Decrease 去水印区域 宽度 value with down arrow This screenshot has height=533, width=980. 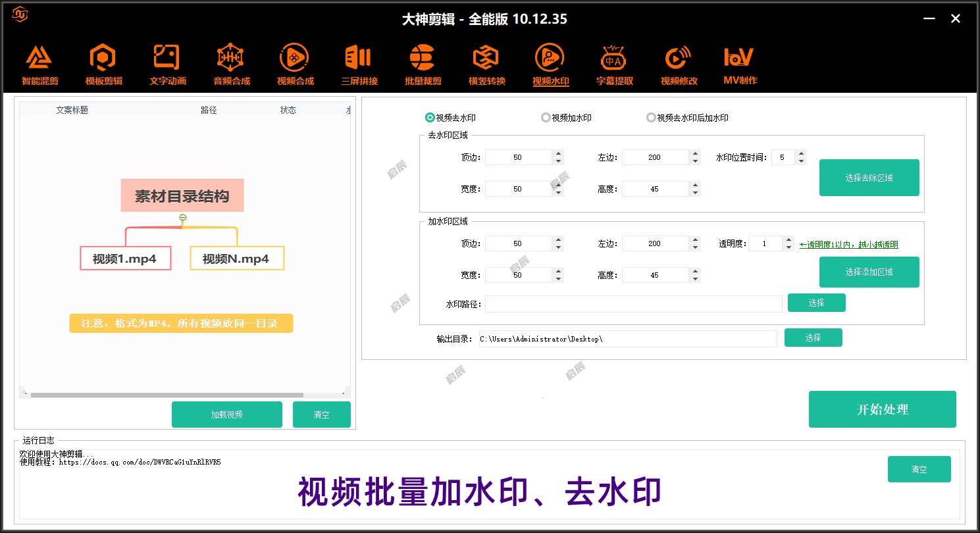(x=558, y=193)
